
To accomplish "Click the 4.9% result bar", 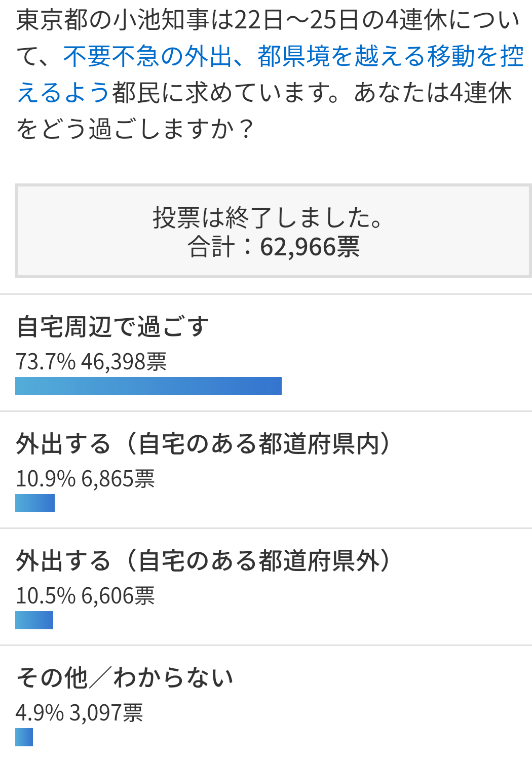I will [24, 737].
